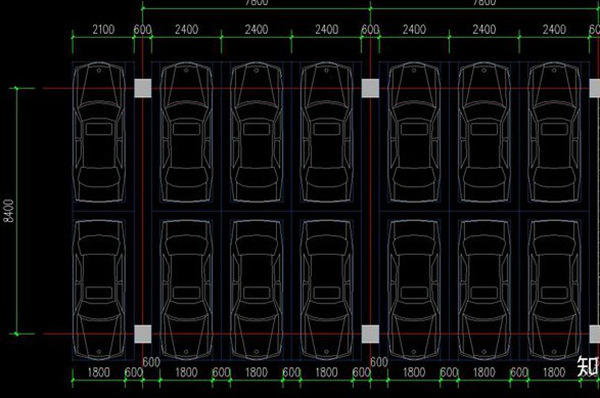Select the green 8400 vertical dimension line
Screen dimensions: 600x398
point(16,211)
